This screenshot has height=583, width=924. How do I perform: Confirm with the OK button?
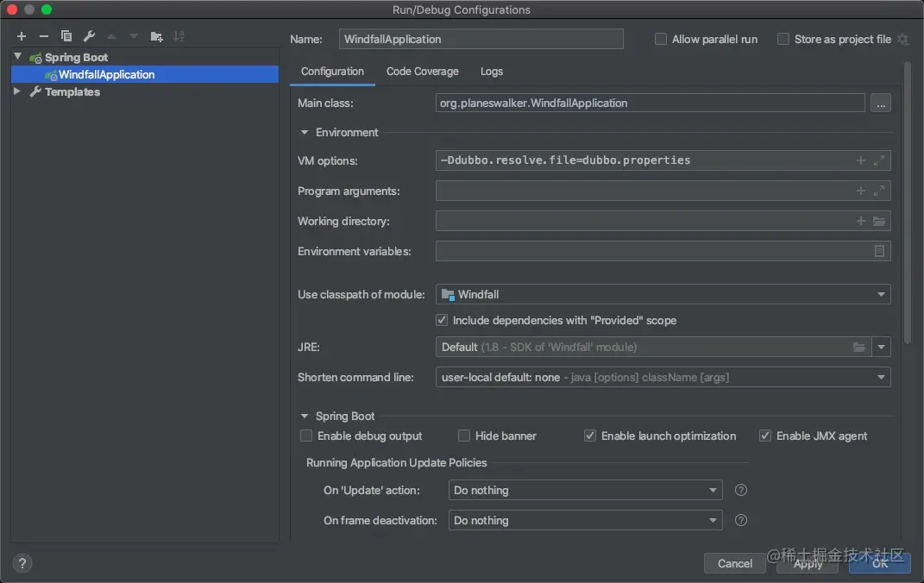(x=880, y=563)
